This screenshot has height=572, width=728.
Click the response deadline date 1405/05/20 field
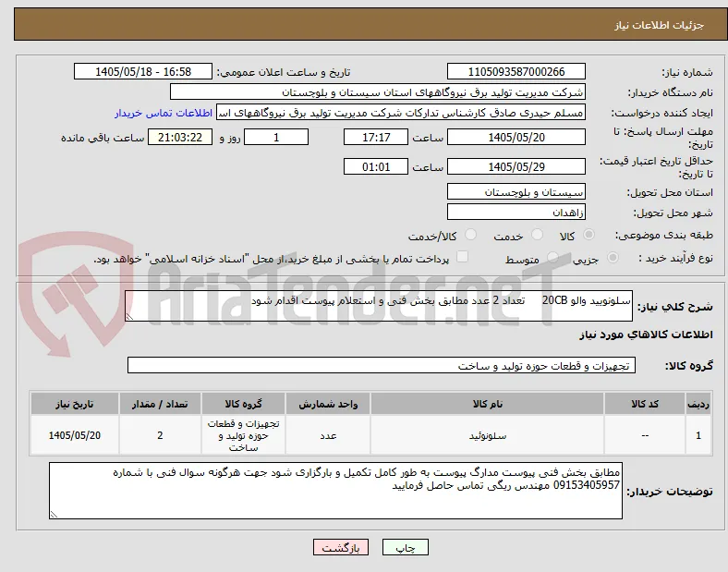click(516, 138)
